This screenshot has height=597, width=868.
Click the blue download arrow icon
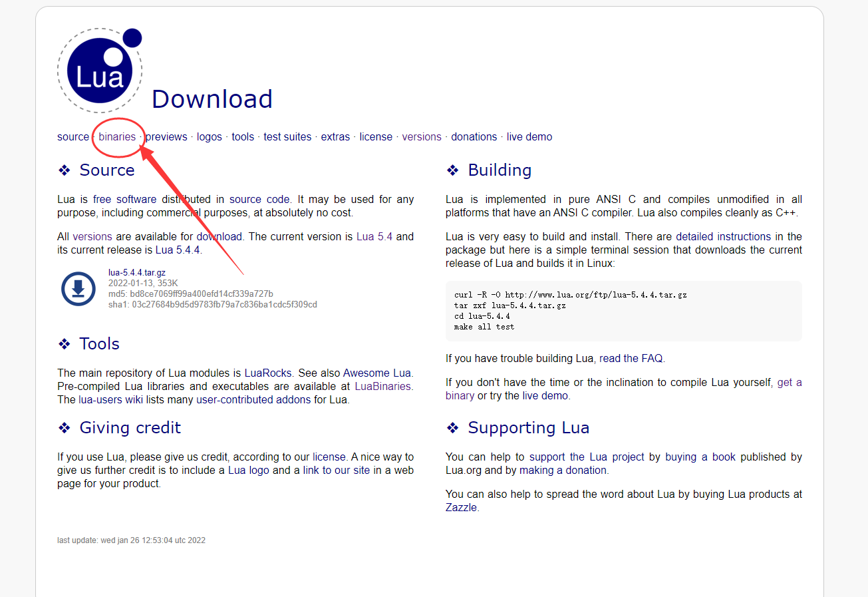coord(78,288)
